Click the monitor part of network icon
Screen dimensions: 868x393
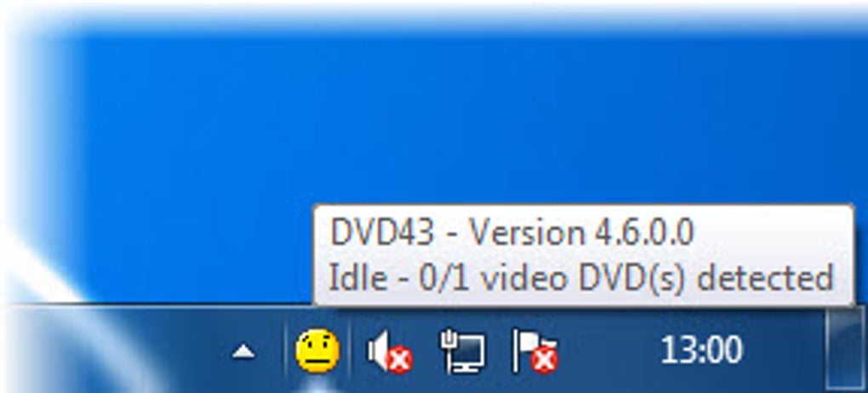[470, 356]
